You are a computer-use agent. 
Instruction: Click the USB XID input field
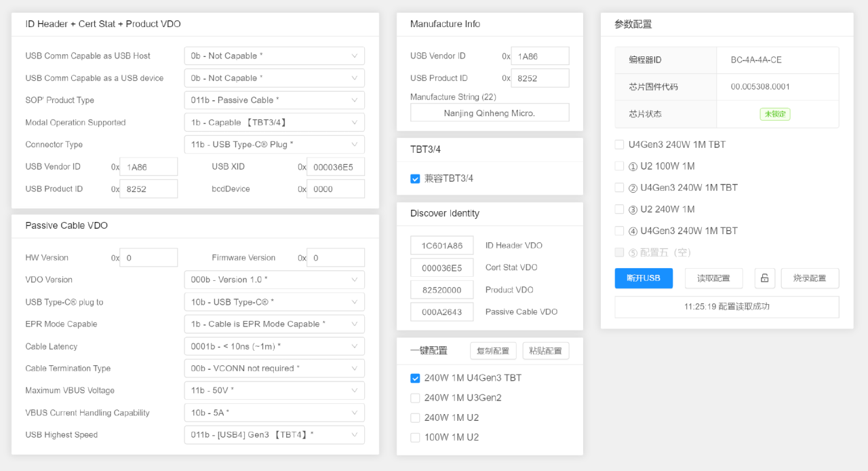(x=335, y=167)
